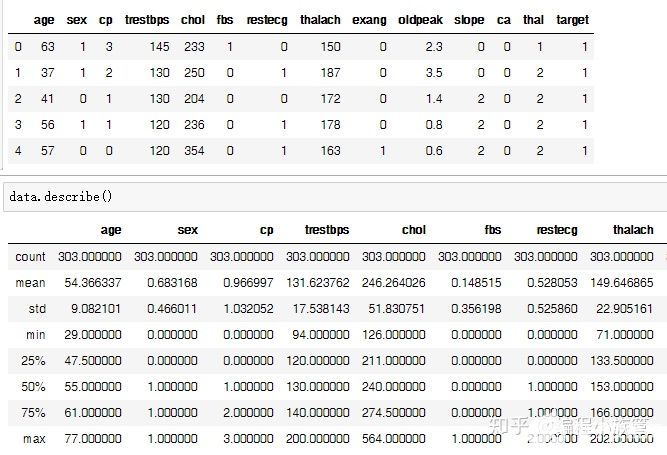Click the 'min' row label
Image resolution: width=667 pixels, height=455 pixels.
(35, 335)
